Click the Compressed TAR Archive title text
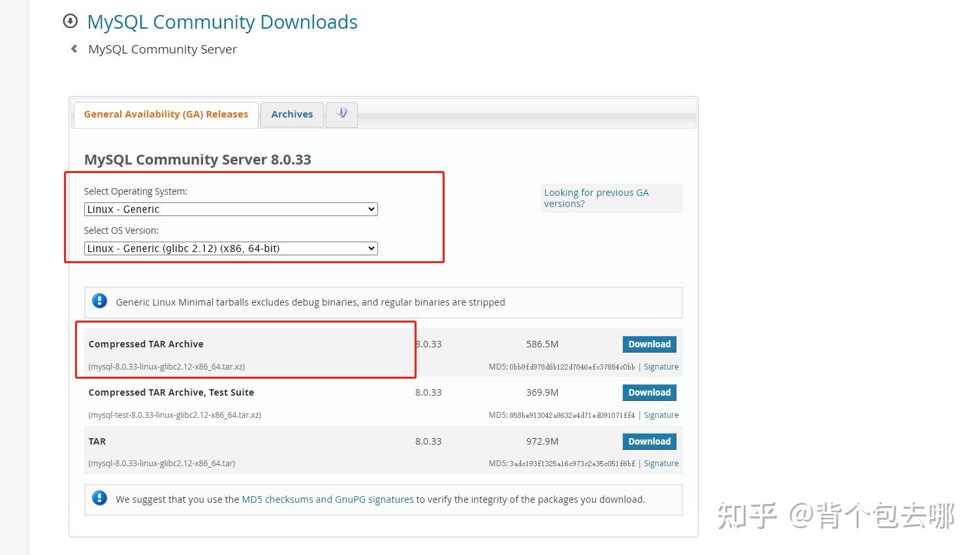This screenshot has height=555, width=980. pos(146,344)
